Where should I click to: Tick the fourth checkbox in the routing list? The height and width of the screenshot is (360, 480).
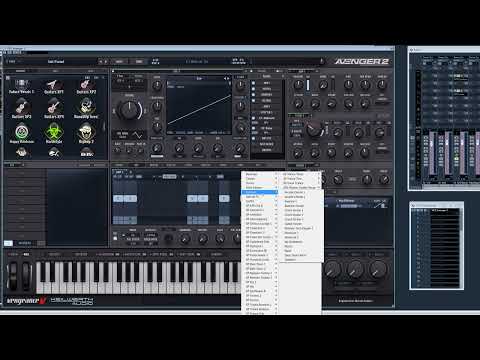(x=253, y=100)
